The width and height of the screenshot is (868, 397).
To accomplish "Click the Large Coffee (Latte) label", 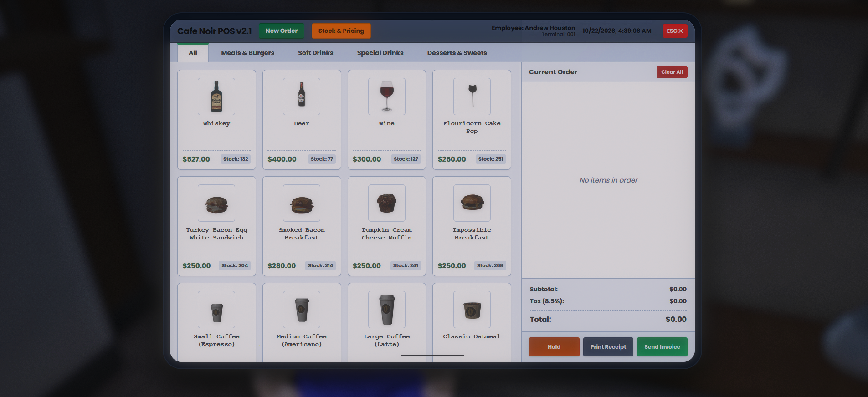I will point(387,340).
